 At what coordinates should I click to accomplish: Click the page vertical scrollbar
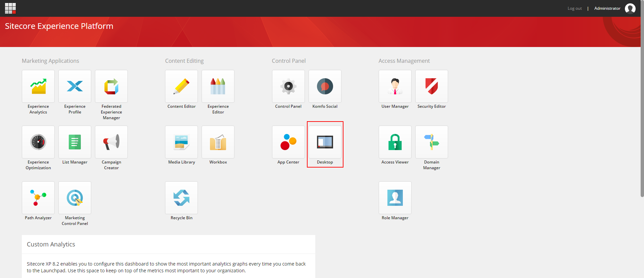click(x=642, y=99)
